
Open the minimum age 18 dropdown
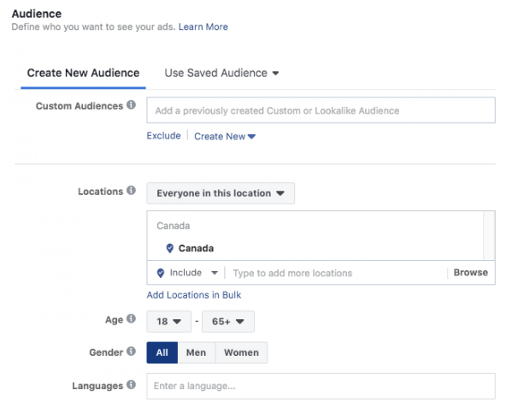169,321
